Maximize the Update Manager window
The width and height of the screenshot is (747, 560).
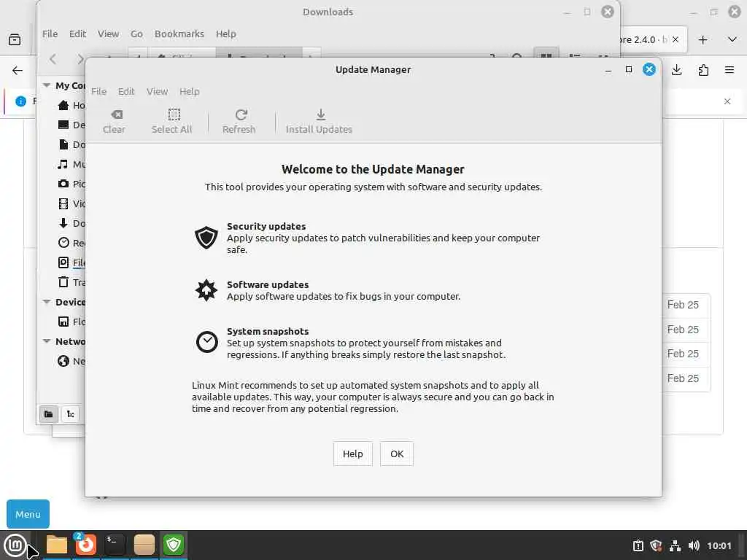[628, 69]
